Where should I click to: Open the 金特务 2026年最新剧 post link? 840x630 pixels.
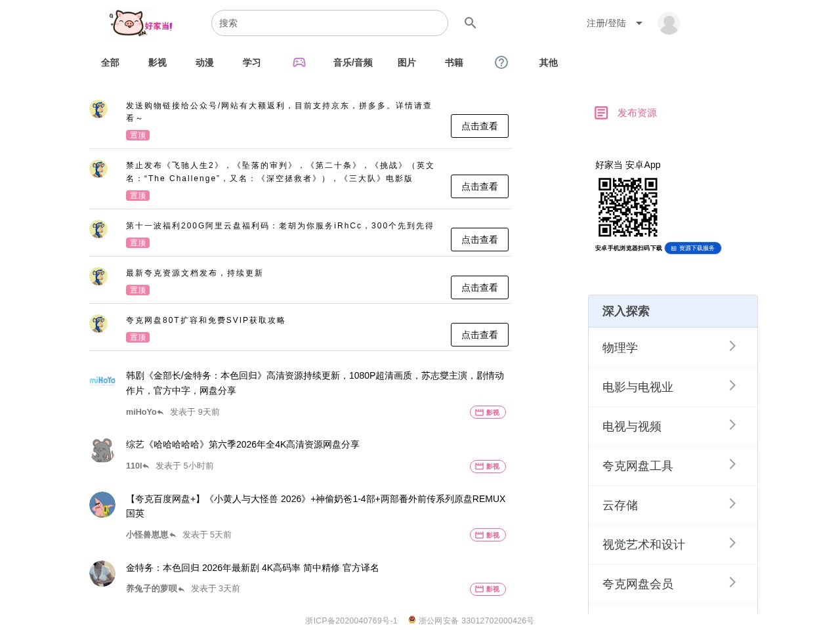point(253,568)
